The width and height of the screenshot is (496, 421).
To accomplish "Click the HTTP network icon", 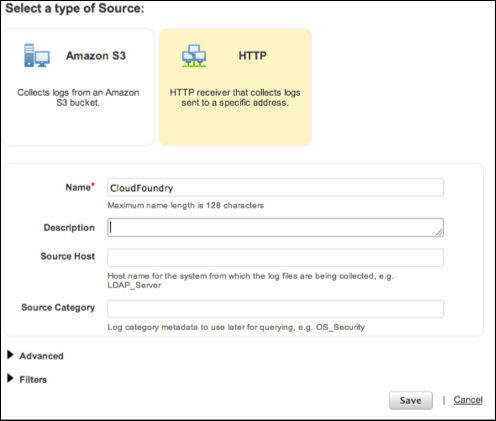I will pos(194,56).
